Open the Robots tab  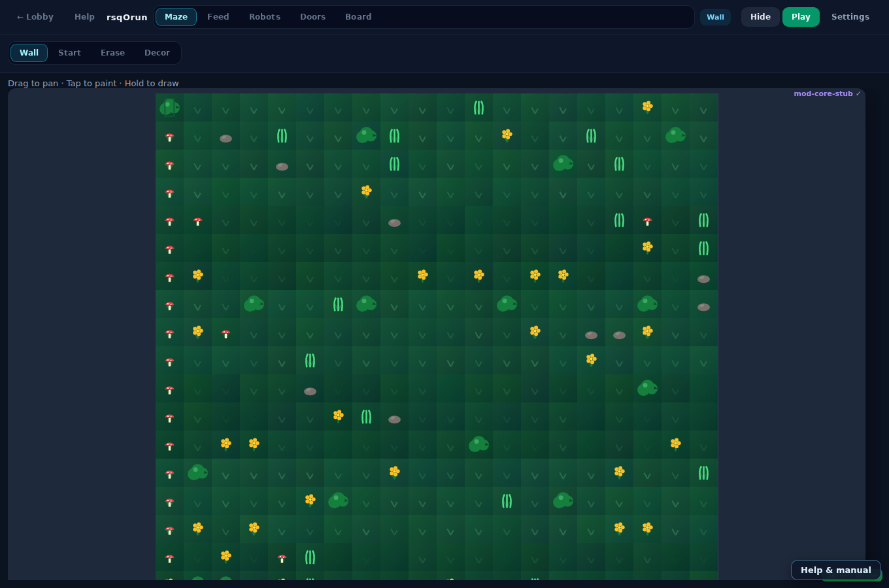pyautogui.click(x=265, y=17)
